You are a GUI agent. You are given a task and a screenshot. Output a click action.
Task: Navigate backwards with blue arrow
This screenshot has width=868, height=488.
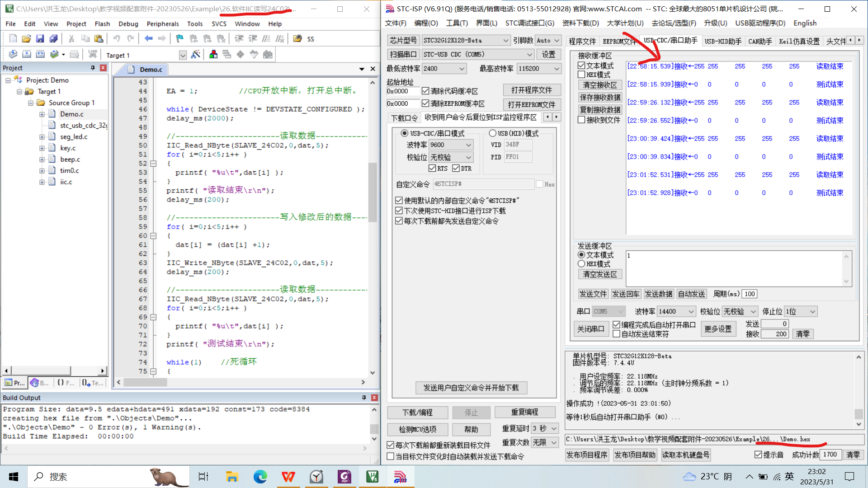point(148,39)
